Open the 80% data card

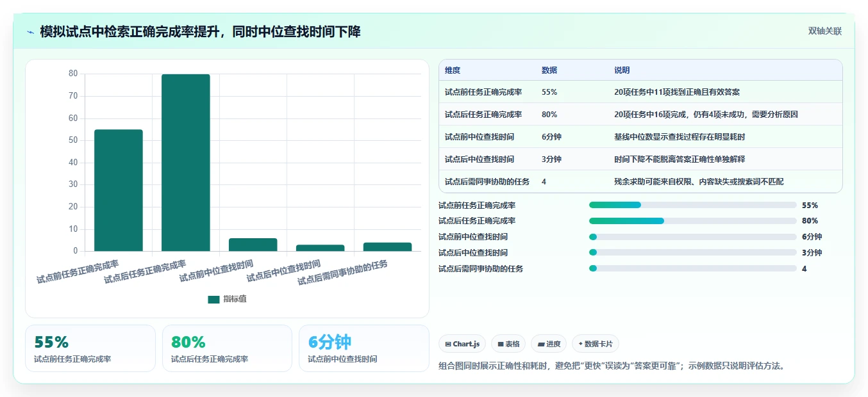pos(227,348)
